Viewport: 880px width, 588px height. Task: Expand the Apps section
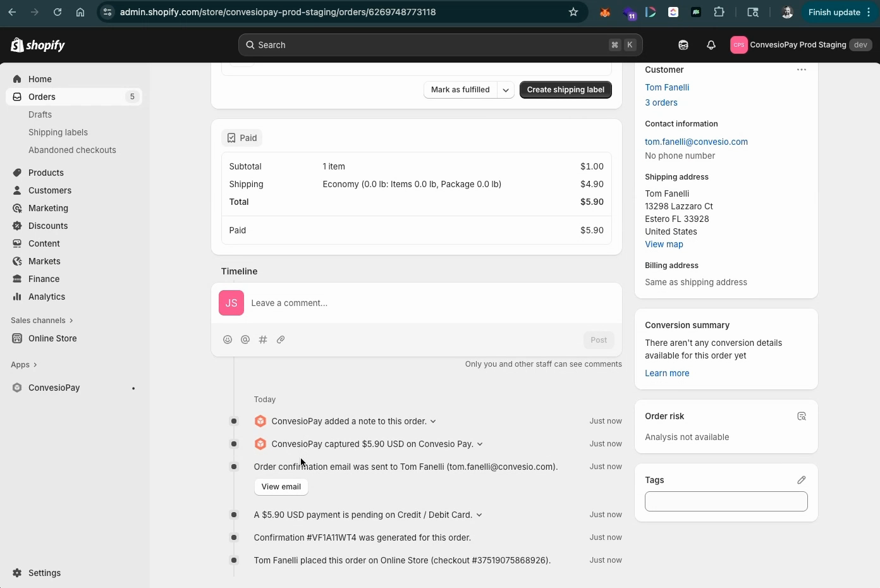click(x=24, y=365)
